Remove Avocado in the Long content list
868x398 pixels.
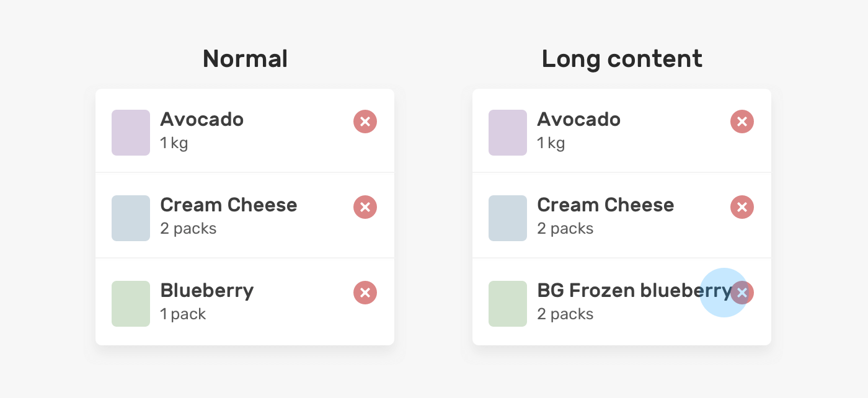pyautogui.click(x=742, y=122)
